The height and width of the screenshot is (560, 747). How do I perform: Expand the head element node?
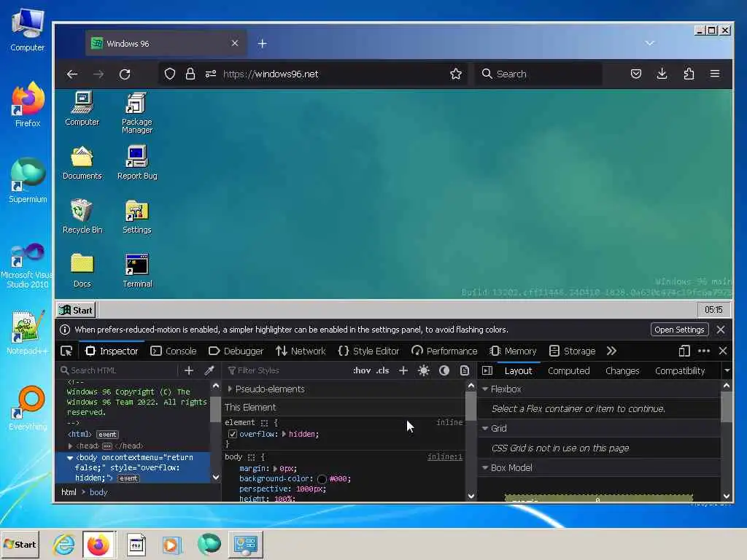(x=71, y=446)
